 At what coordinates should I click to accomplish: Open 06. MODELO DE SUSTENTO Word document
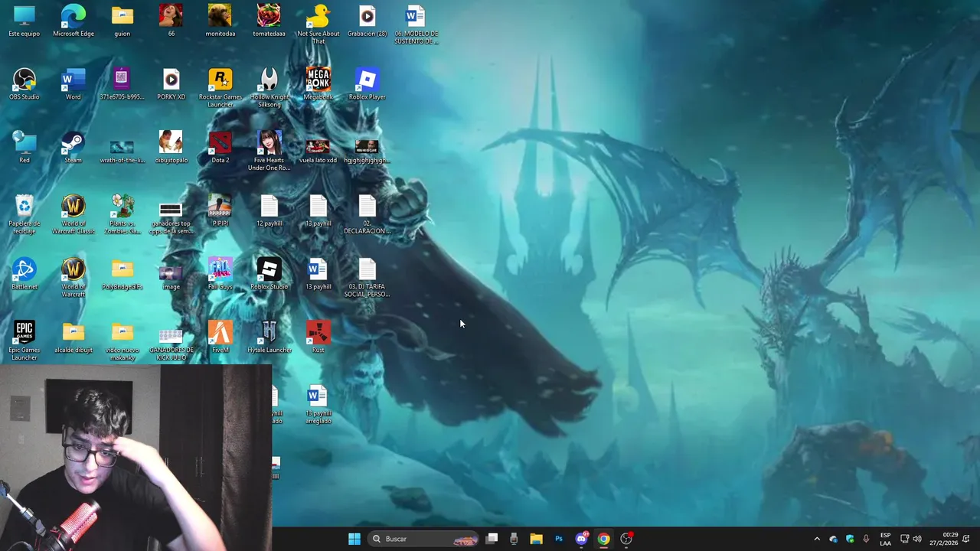[x=416, y=24]
